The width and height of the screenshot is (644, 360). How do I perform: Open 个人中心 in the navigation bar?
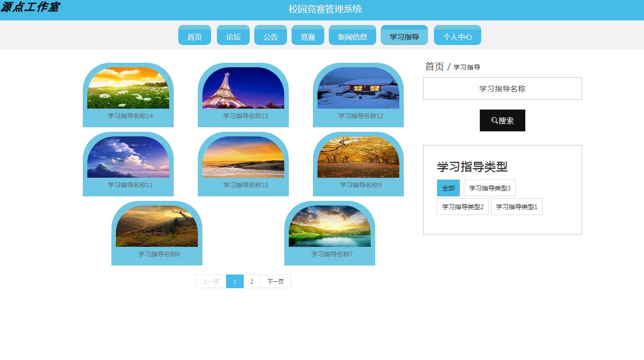coord(458,35)
